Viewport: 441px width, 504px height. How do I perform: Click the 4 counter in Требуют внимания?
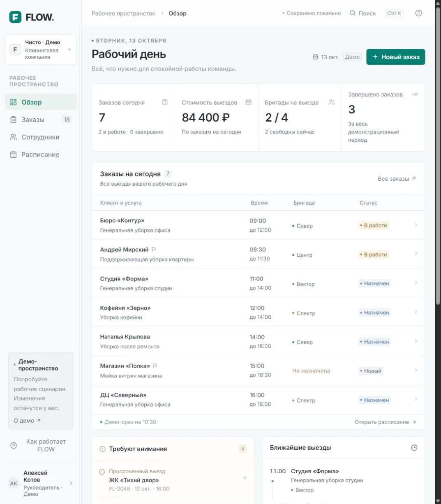click(x=242, y=449)
